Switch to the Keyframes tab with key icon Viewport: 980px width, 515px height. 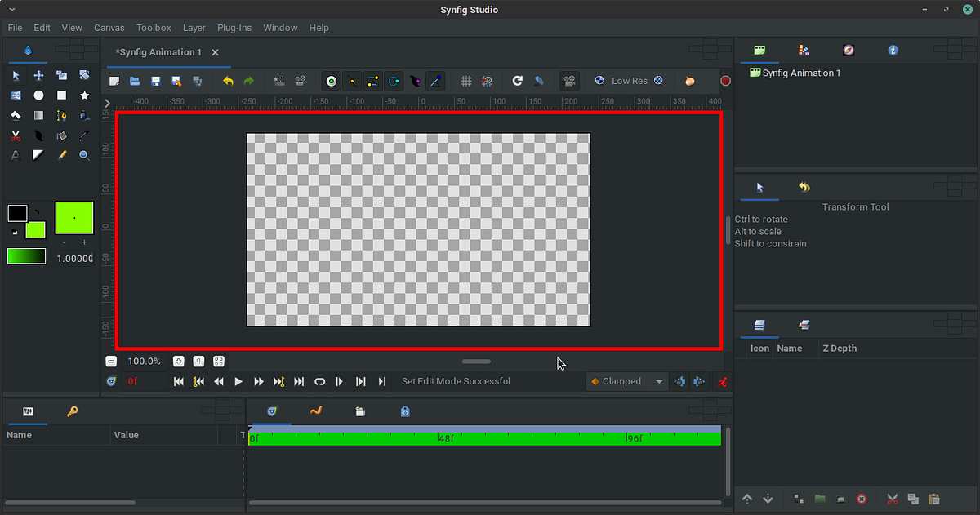click(72, 411)
